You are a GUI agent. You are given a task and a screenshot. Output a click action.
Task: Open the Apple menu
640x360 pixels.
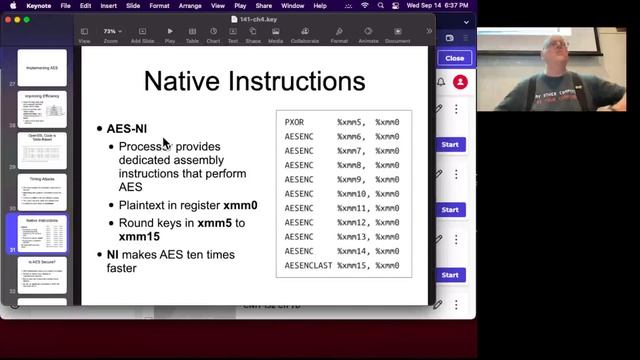[x=13, y=6]
